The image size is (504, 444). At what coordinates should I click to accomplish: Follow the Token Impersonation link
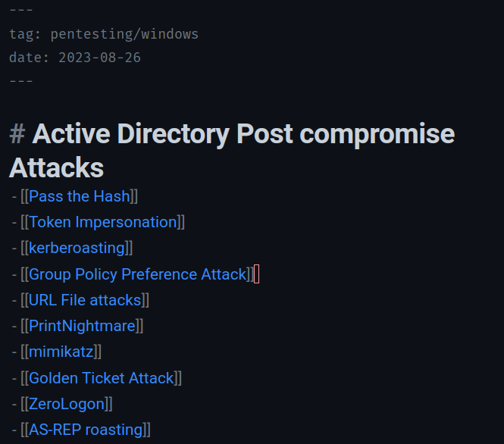pos(102,222)
